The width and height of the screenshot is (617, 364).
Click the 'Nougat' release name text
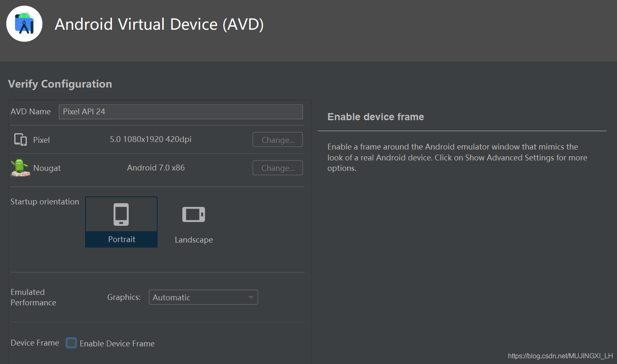pyautogui.click(x=47, y=168)
